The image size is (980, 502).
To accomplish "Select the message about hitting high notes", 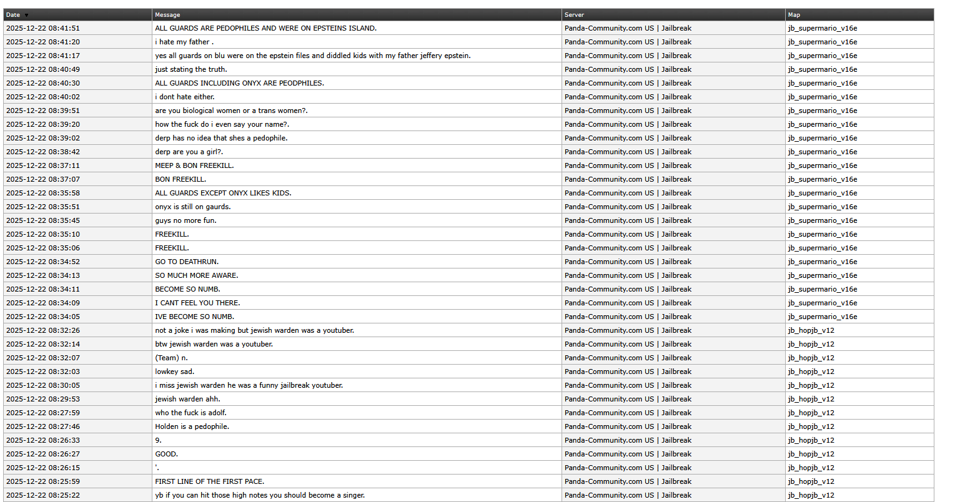I will [260, 495].
